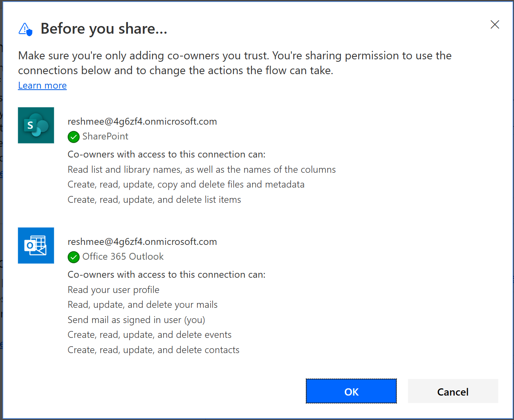Screen dimensions: 514x420
Task: Open the Learn more link
Action: pyautogui.click(x=42, y=85)
